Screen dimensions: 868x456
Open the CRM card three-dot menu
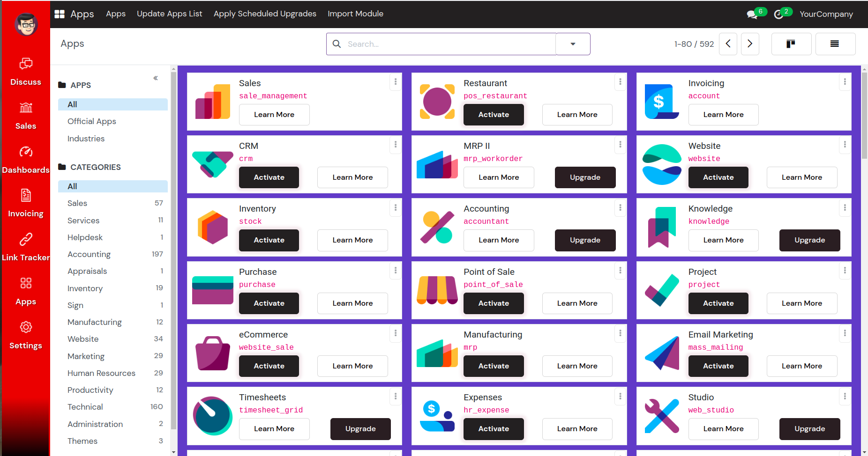396,144
